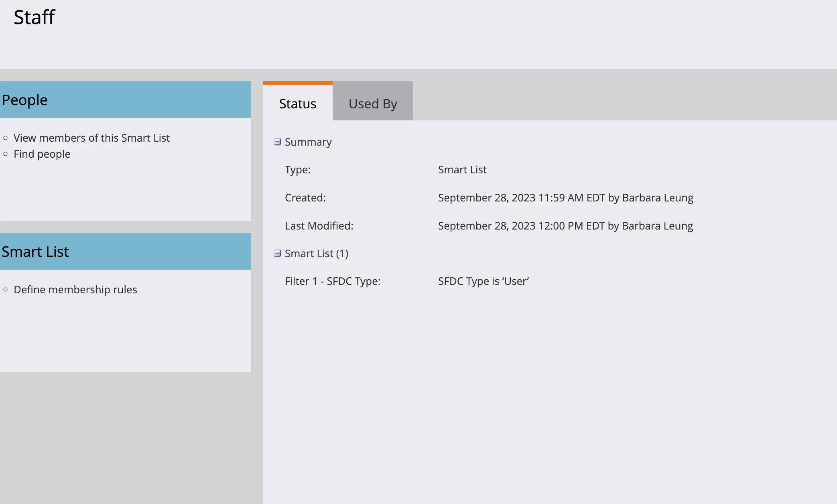Click the Type value Smart List

coord(462,169)
